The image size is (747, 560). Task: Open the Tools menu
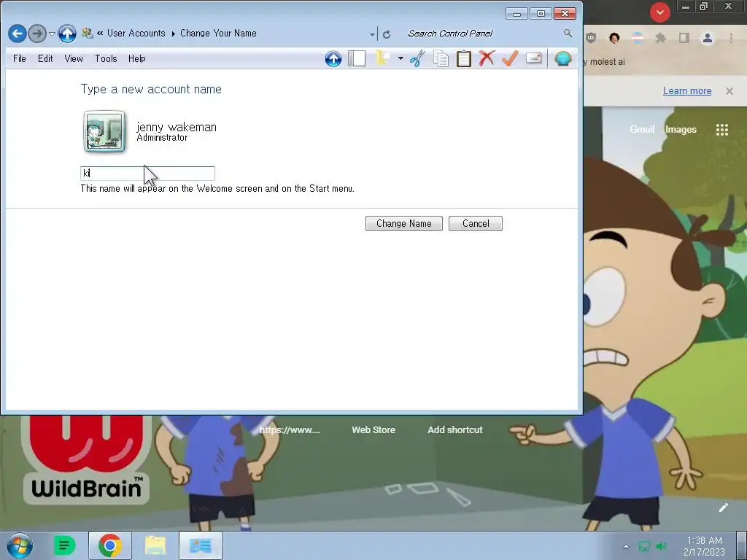tap(106, 58)
